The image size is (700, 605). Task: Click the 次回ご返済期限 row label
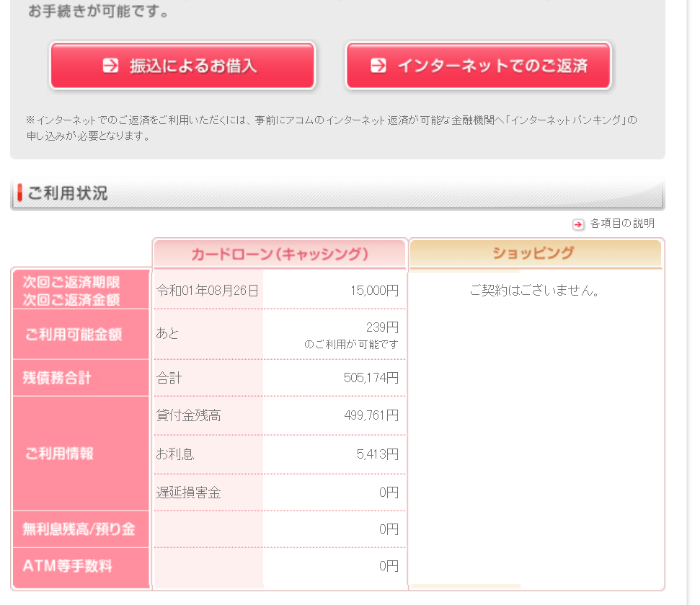click(x=71, y=282)
